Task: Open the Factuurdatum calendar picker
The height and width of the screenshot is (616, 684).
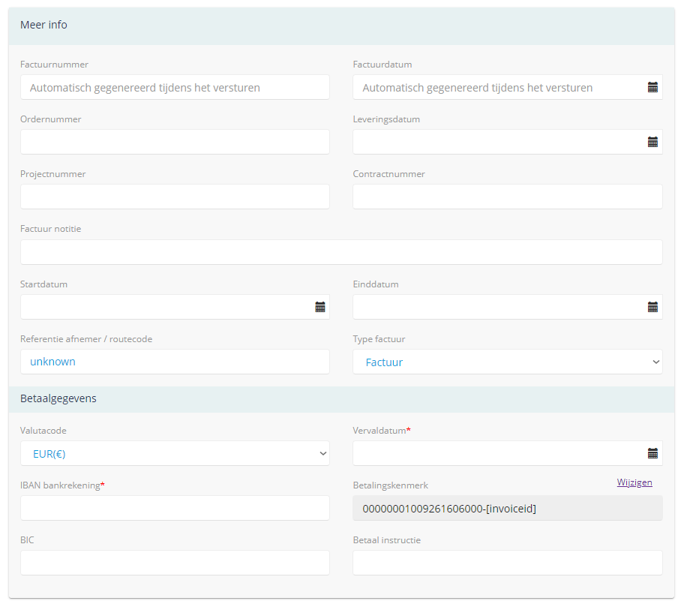Action: [x=652, y=87]
